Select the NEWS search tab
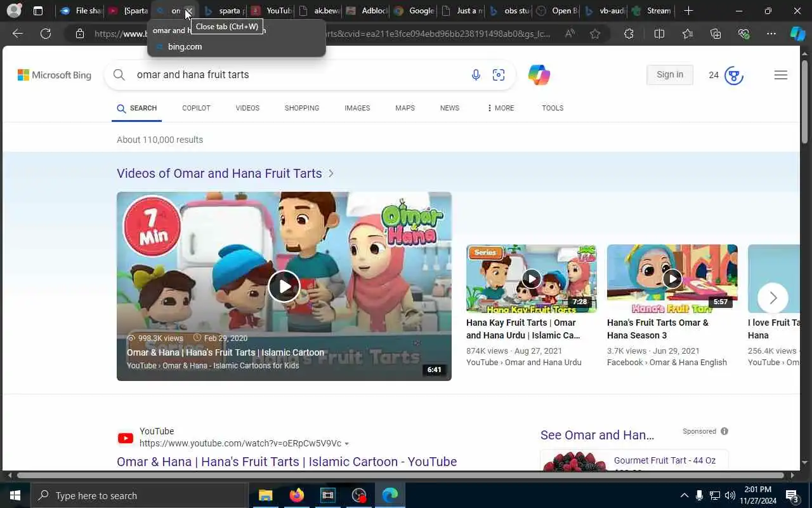Image resolution: width=812 pixels, height=508 pixels. click(450, 108)
